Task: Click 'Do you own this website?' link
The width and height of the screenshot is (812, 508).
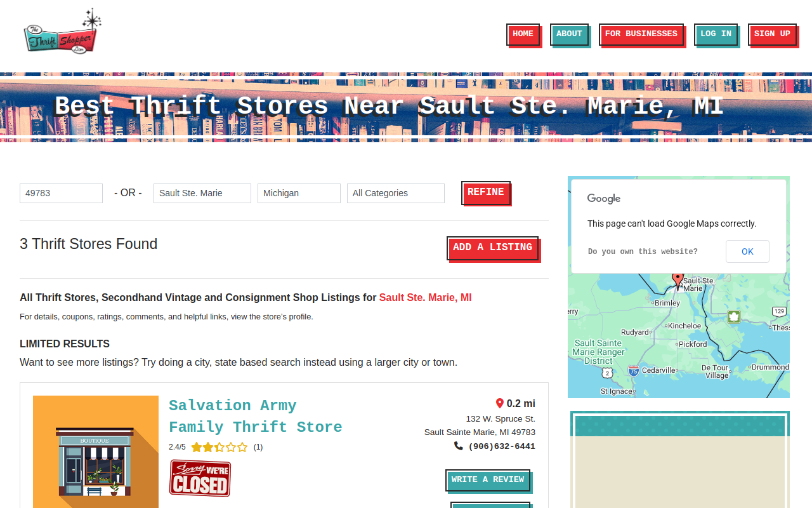Action: click(x=643, y=252)
